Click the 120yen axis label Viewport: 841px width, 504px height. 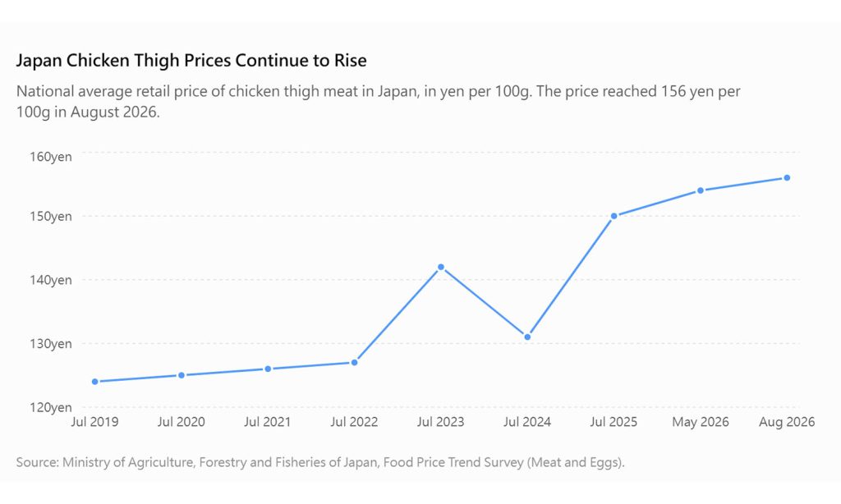coord(50,407)
